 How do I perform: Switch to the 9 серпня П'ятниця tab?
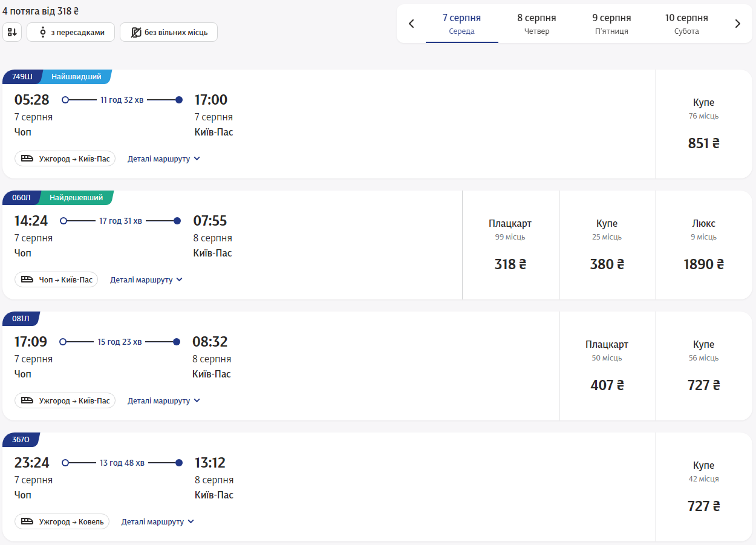pos(611,24)
